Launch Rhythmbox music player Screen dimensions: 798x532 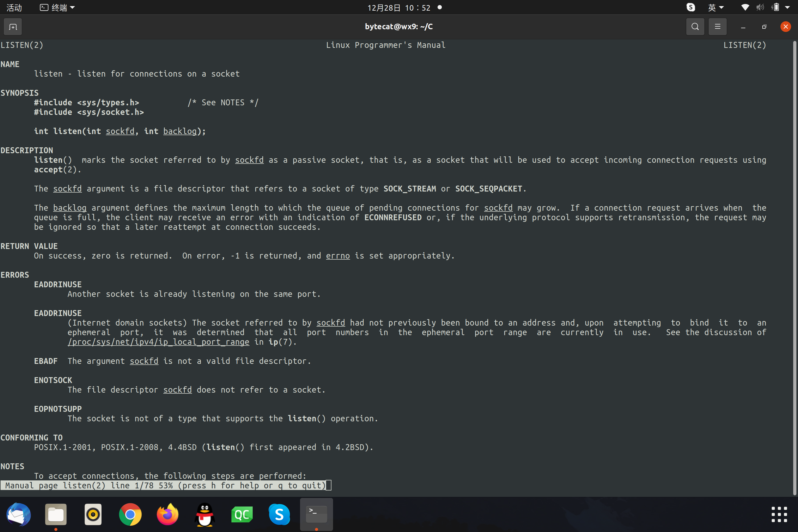coord(93,514)
